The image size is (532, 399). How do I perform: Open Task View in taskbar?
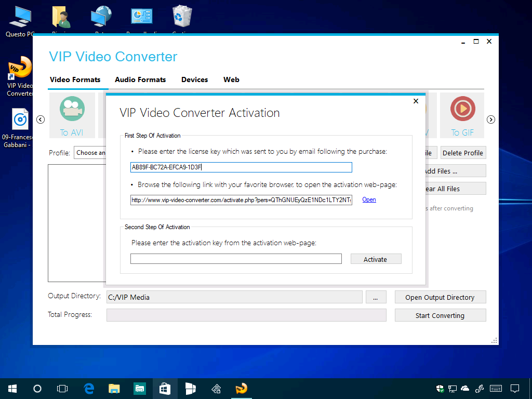click(x=62, y=389)
